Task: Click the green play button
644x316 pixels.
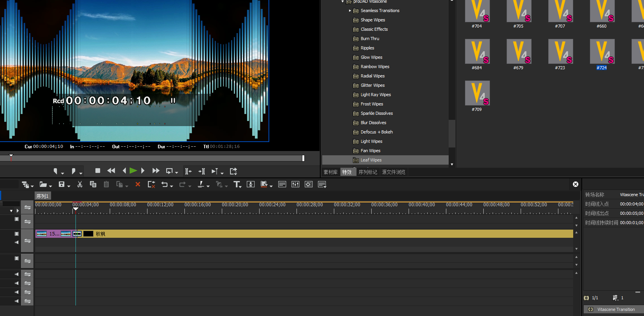Action: [133, 170]
